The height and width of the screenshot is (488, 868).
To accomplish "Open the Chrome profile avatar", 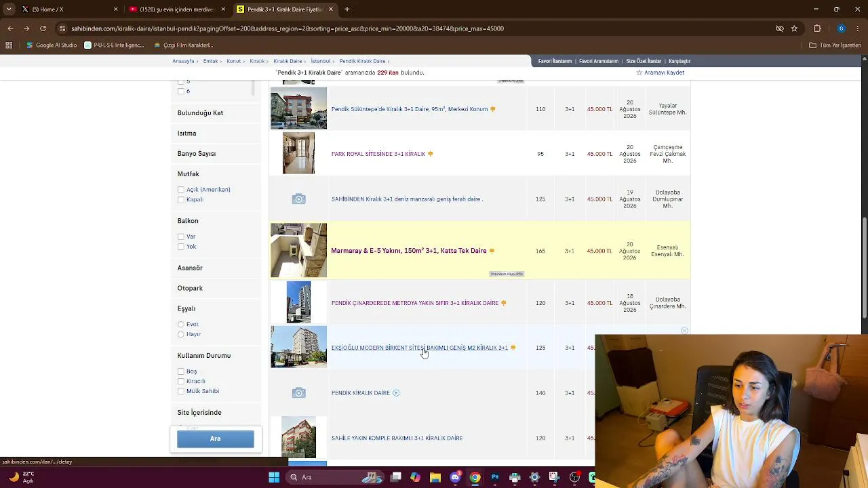I will (841, 28).
